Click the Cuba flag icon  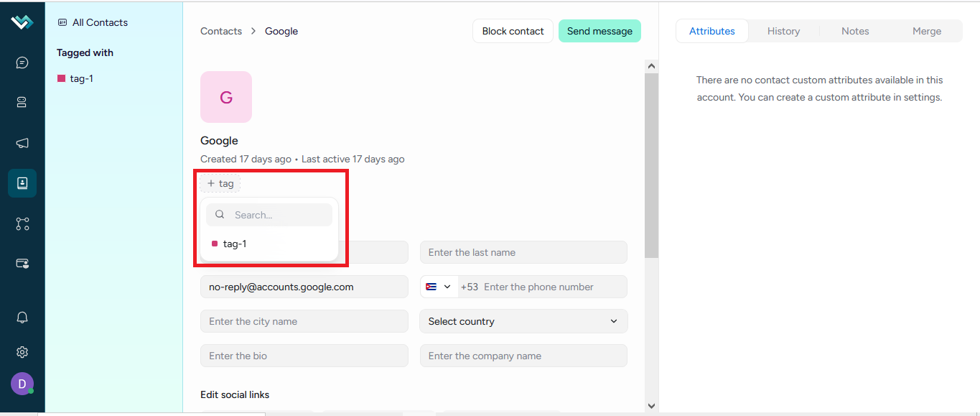click(x=431, y=287)
